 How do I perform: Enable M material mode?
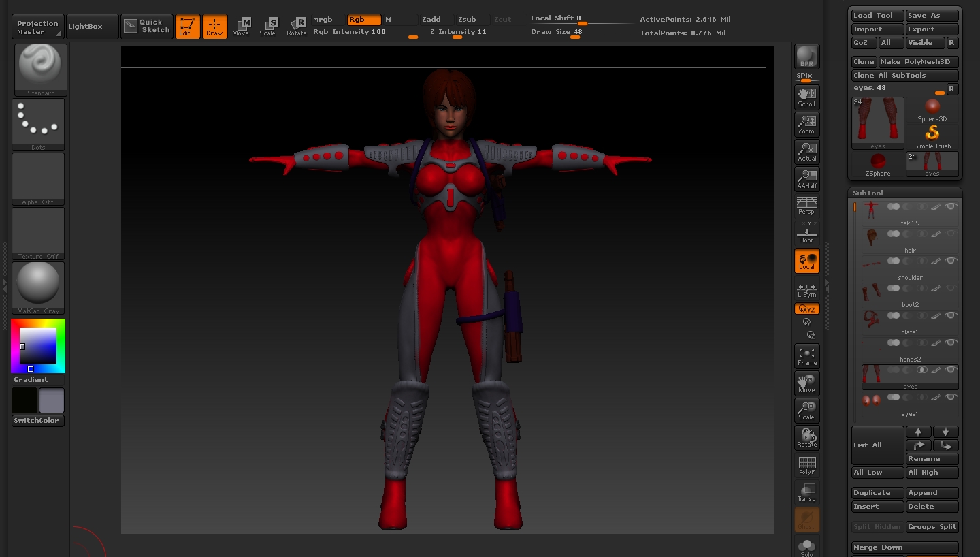click(x=400, y=20)
